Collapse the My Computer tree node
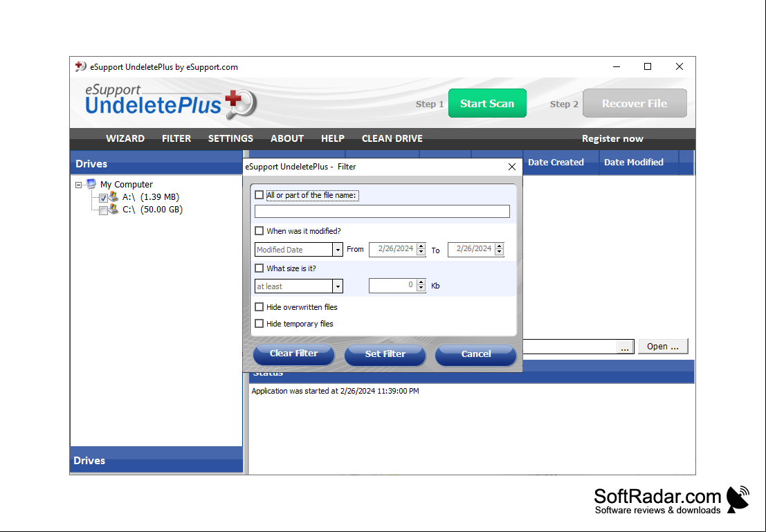The width and height of the screenshot is (766, 532). click(78, 185)
